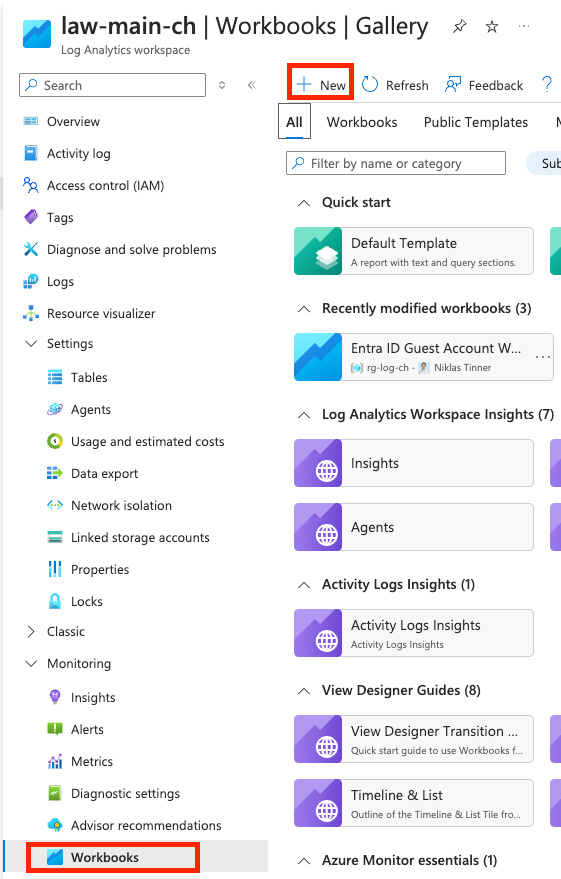
Task: Mark workspace as favorite with star icon
Action: (492, 26)
